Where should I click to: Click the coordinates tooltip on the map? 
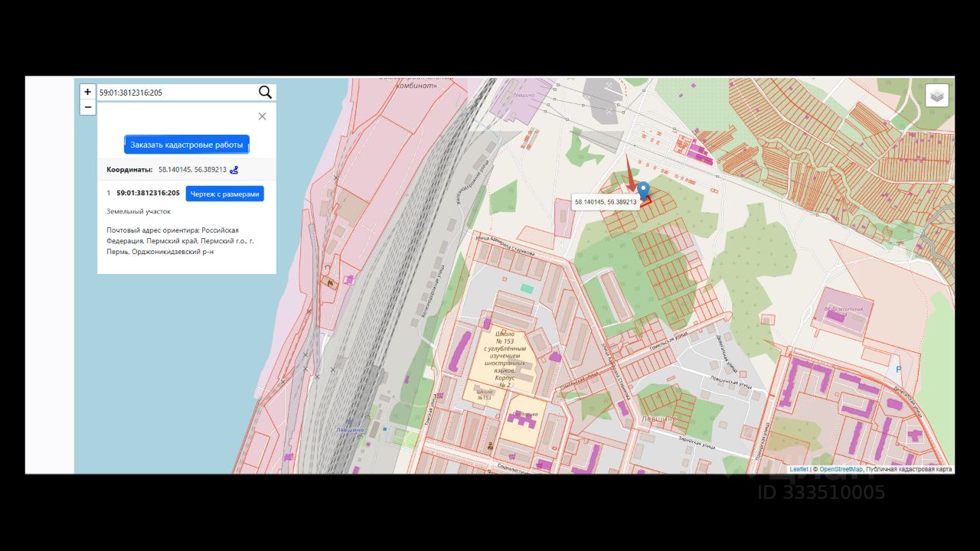[x=606, y=202]
